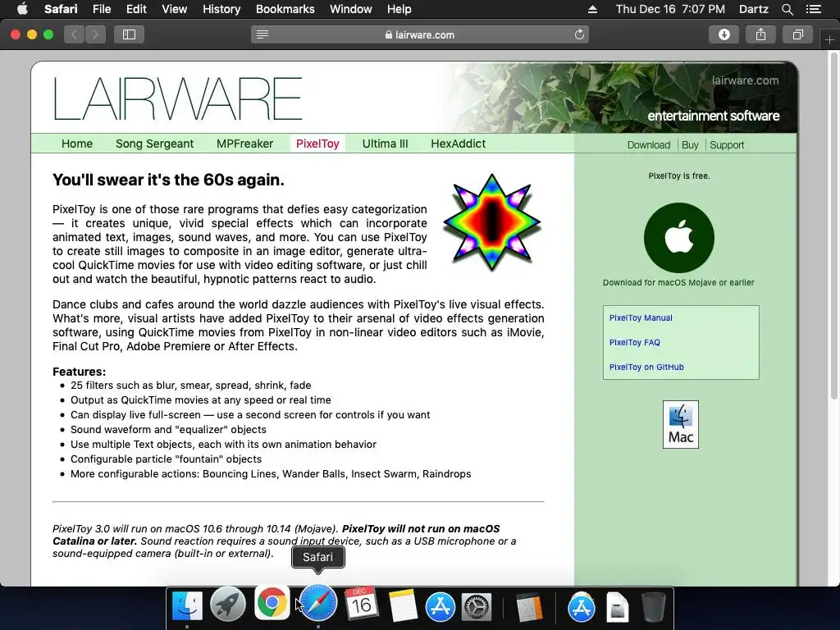Click the green Apple download circle

pos(678,237)
